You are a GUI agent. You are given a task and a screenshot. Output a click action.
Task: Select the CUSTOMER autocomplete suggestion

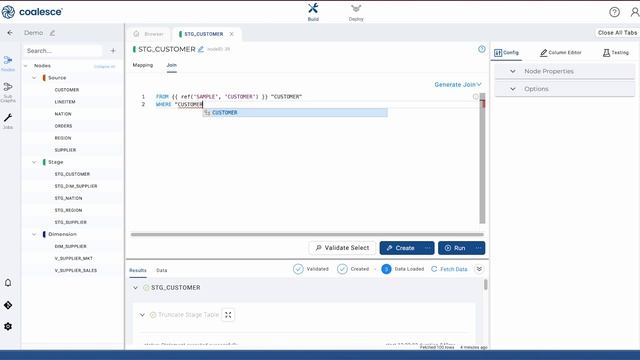click(x=295, y=113)
